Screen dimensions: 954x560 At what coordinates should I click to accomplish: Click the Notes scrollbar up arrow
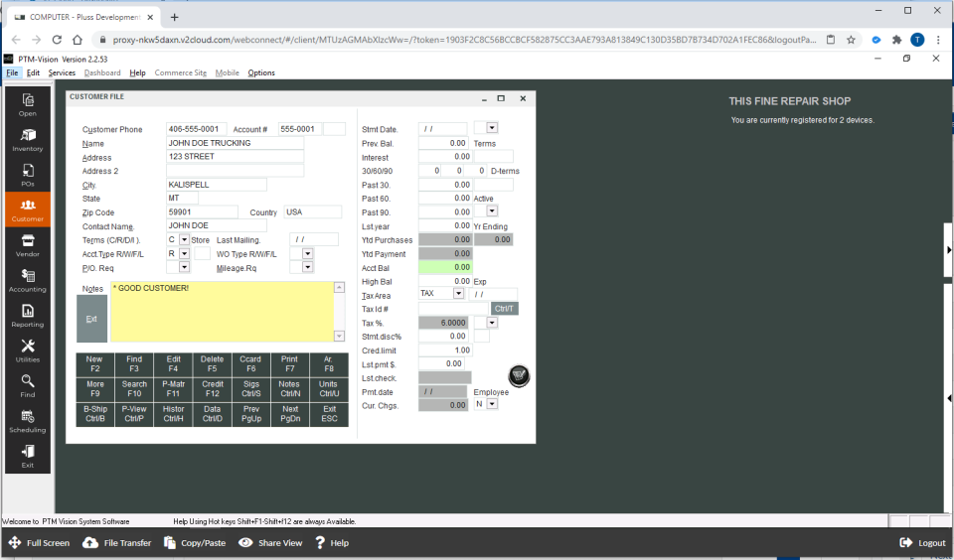pyautogui.click(x=340, y=288)
